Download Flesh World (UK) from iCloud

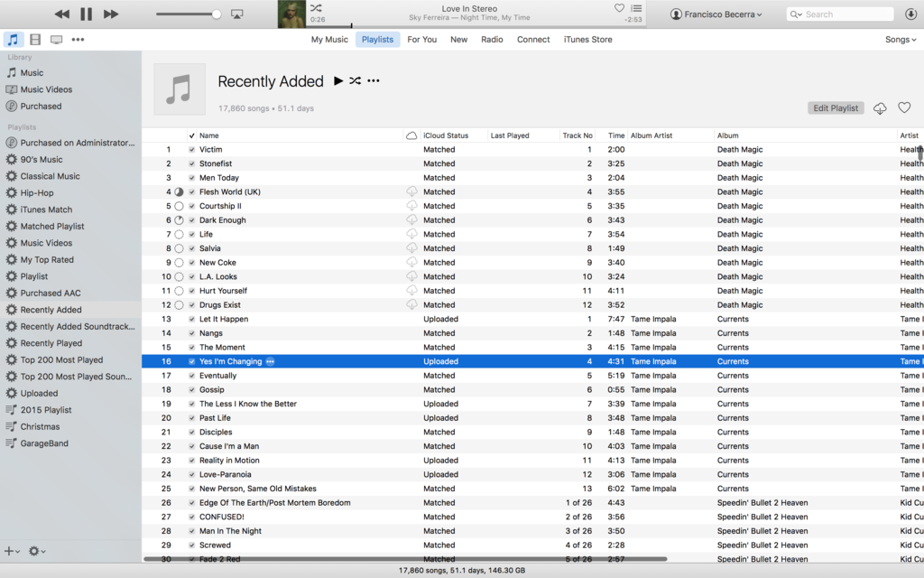click(x=411, y=191)
